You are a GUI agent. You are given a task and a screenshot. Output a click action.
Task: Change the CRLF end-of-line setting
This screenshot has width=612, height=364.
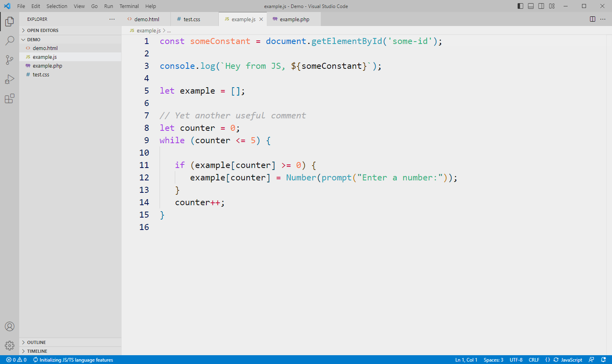click(x=534, y=360)
